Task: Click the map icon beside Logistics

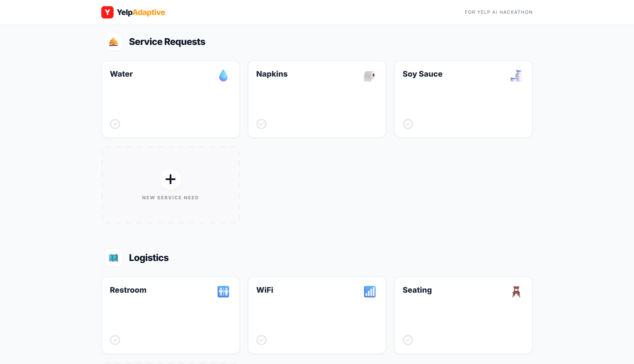Action: [x=114, y=258]
